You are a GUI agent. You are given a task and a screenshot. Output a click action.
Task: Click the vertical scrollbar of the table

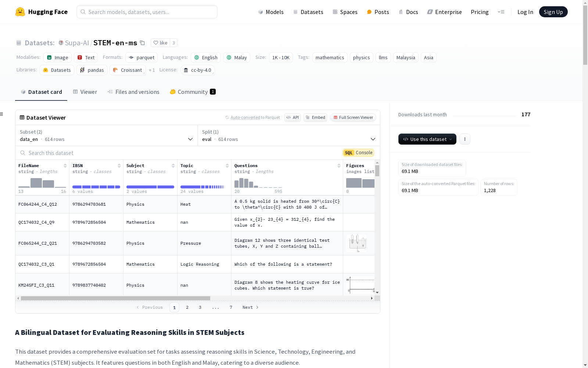pyautogui.click(x=377, y=171)
